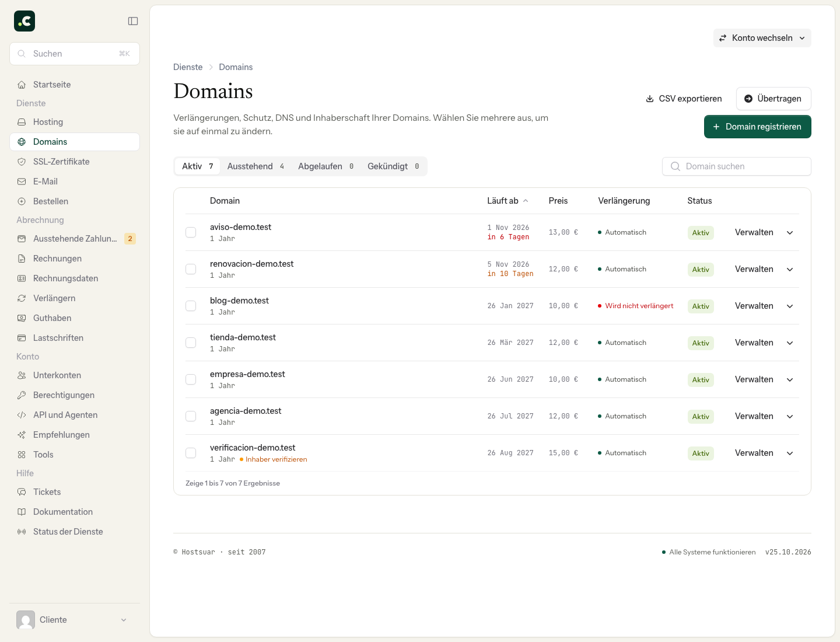
Task: Click Domain registrieren button
Action: (x=758, y=127)
